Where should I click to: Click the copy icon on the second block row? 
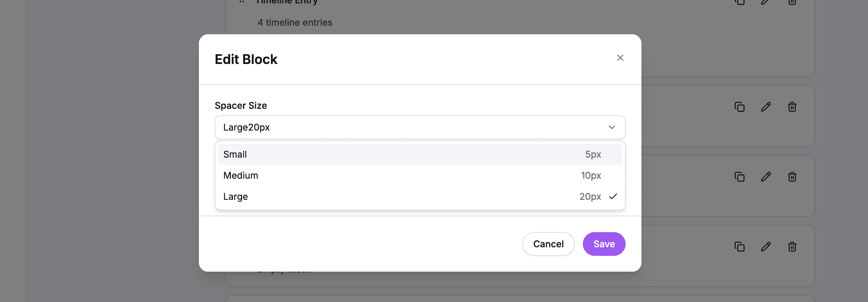pyautogui.click(x=739, y=107)
